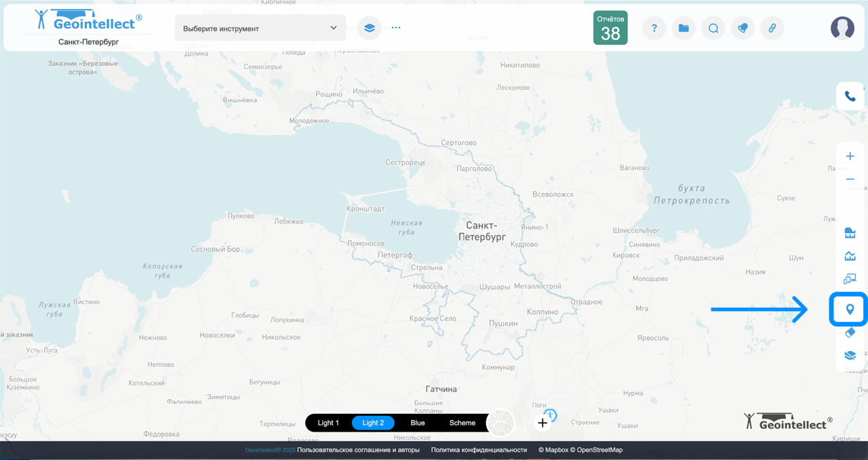Open the search magnifier icon
Image resolution: width=868 pixels, height=460 pixels.
pyautogui.click(x=713, y=28)
